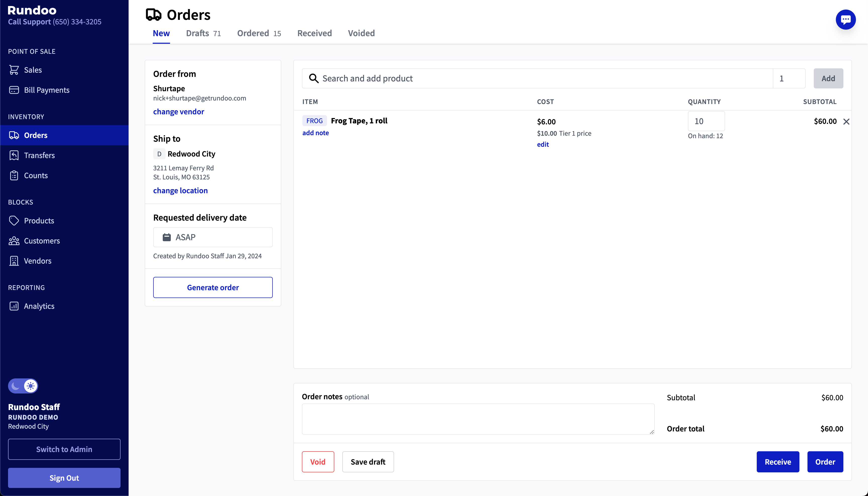Open Customers in sidebar

pos(64,241)
